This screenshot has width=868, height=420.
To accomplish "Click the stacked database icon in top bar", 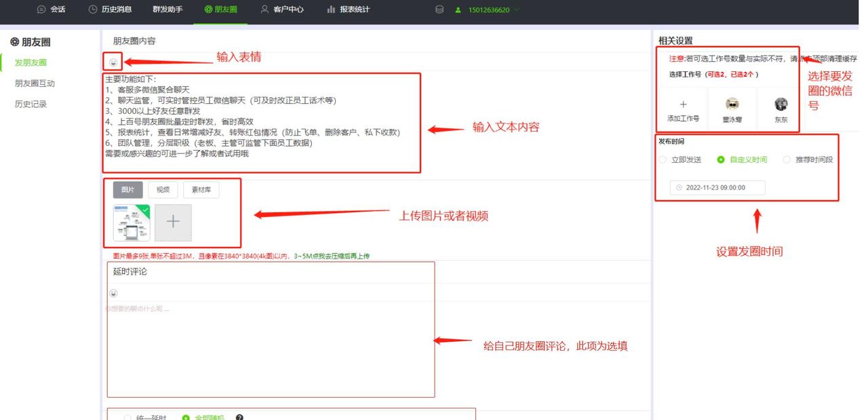I will 439,9.
